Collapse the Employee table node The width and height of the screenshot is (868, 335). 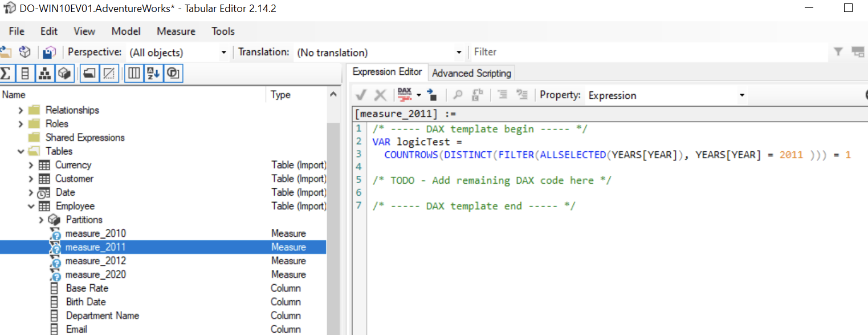[x=31, y=206]
